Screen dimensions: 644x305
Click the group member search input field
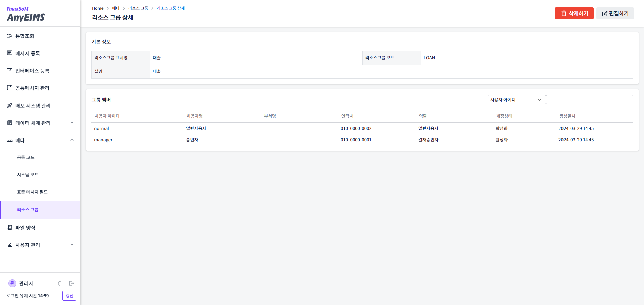589,100
